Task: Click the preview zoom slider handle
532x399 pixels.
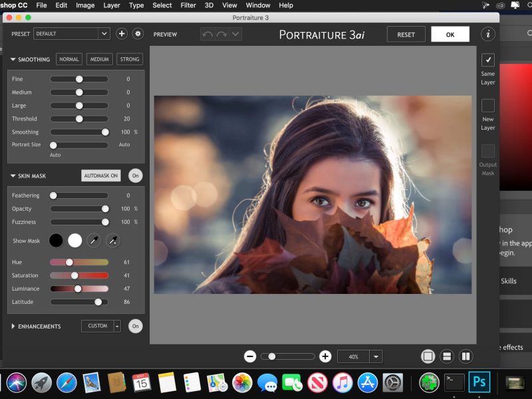Action: coord(272,356)
